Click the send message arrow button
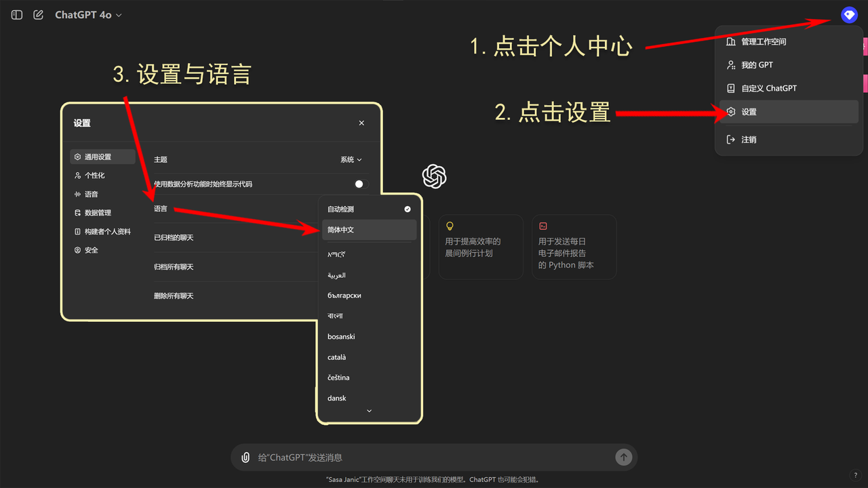The image size is (868, 488). click(x=624, y=457)
